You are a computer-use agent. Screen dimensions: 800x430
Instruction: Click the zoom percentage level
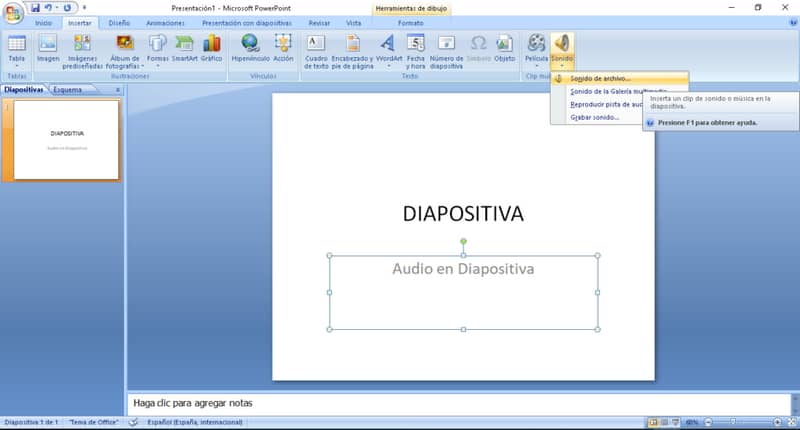[692, 422]
